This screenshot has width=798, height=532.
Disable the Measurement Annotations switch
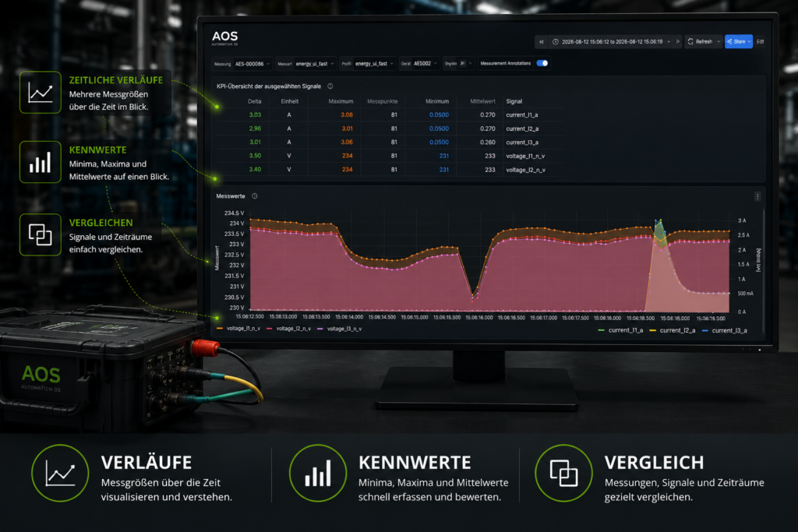tap(542, 64)
